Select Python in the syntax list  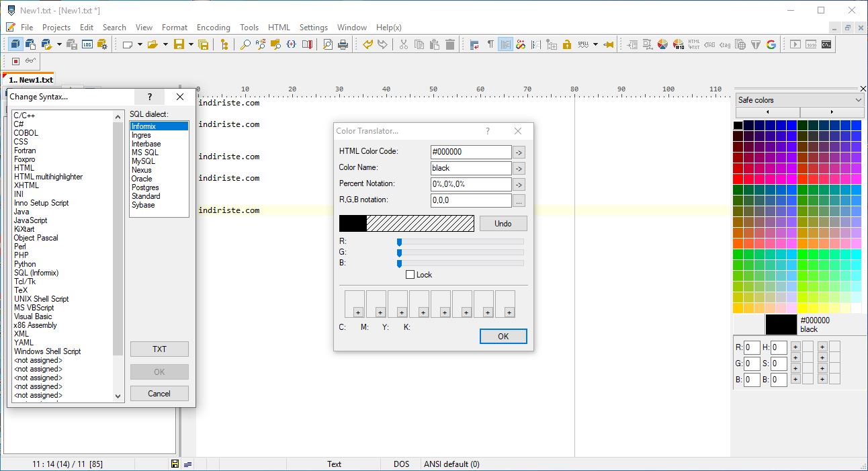[25, 264]
